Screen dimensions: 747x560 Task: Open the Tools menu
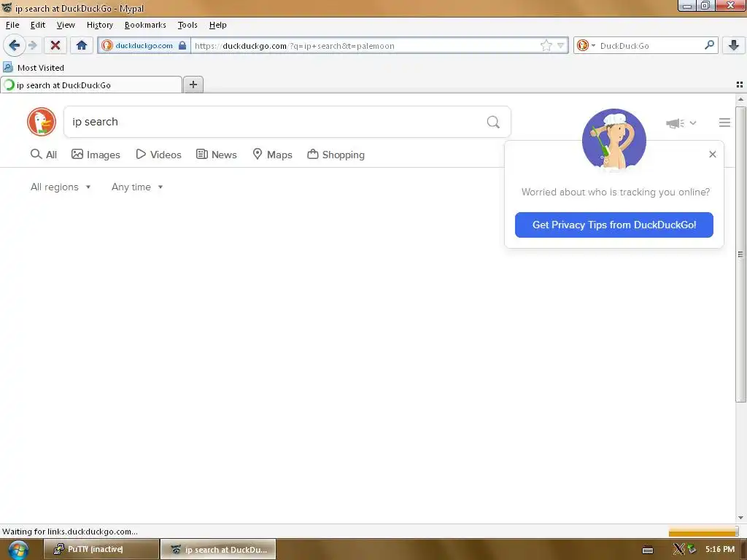(x=187, y=25)
